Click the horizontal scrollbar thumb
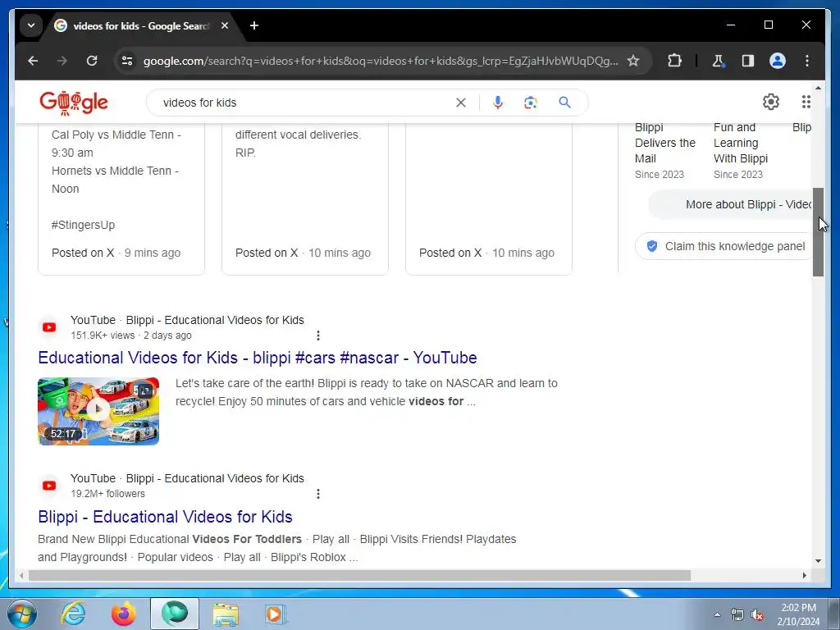Image resolution: width=840 pixels, height=630 pixels. click(x=359, y=575)
